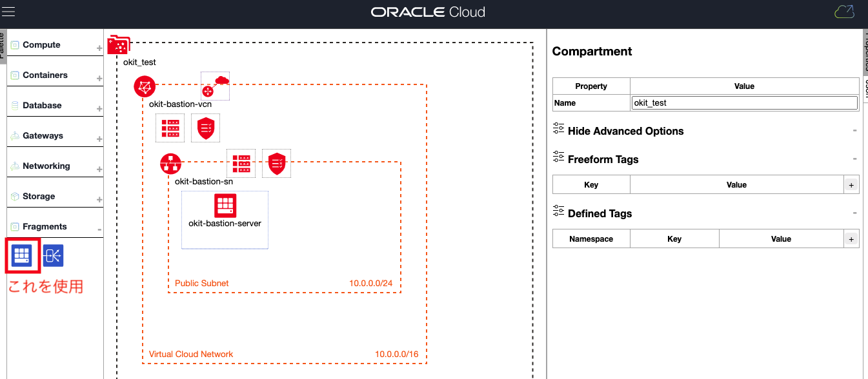Image resolution: width=868 pixels, height=379 pixels.
Task: Select the route table icon on the subnet border
Action: pos(241,163)
